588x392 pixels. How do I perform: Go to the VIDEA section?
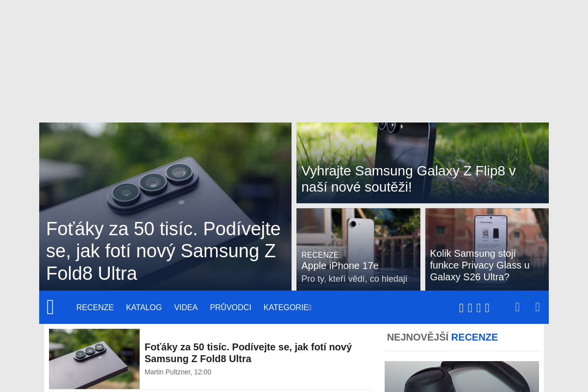(186, 307)
